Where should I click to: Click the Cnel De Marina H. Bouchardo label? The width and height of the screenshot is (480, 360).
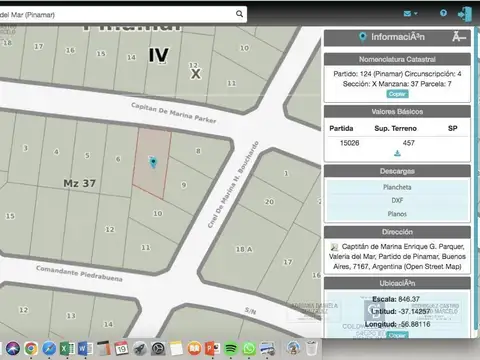pos(233,185)
